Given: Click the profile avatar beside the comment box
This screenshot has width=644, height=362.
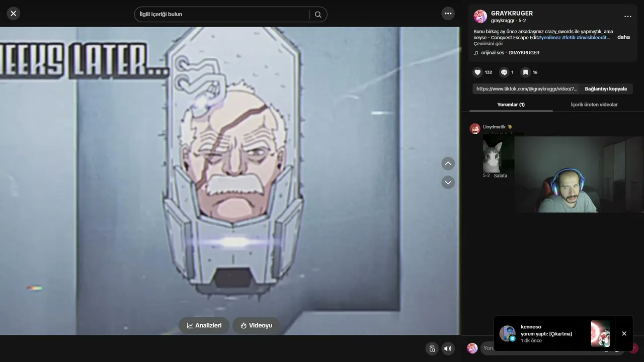Looking at the screenshot, I should pyautogui.click(x=472, y=348).
